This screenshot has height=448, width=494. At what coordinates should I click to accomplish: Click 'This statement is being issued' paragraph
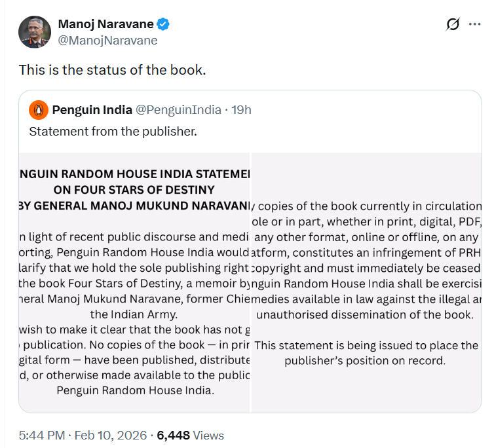[366, 352]
